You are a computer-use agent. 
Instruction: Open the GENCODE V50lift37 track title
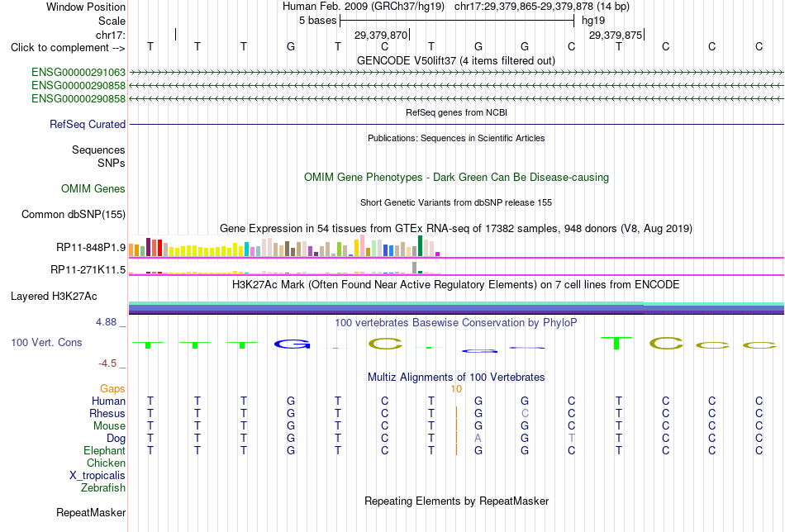click(456, 60)
